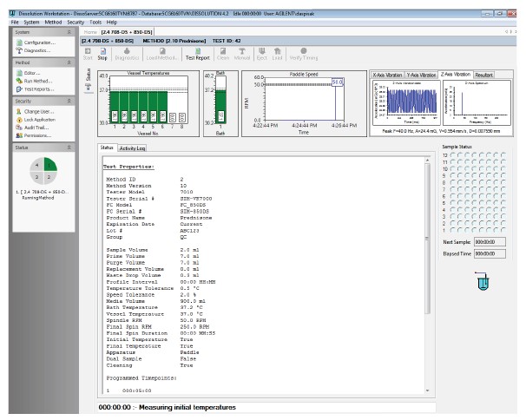This screenshot has height=420, width=526.
Task: Select the [2.4 708-DS + 850-DS] tab
Action: coord(127,32)
